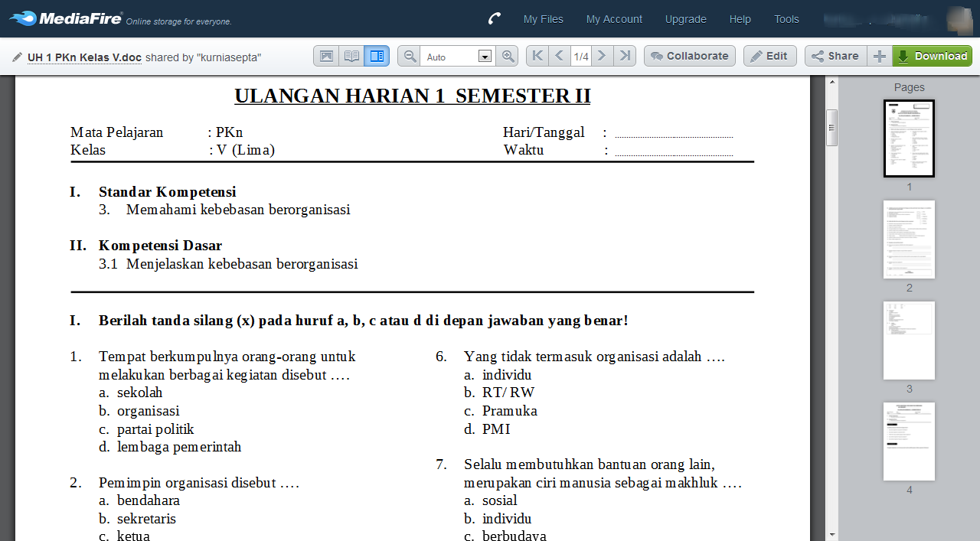This screenshot has width=980, height=541.
Task: Jump to last page
Action: point(625,56)
